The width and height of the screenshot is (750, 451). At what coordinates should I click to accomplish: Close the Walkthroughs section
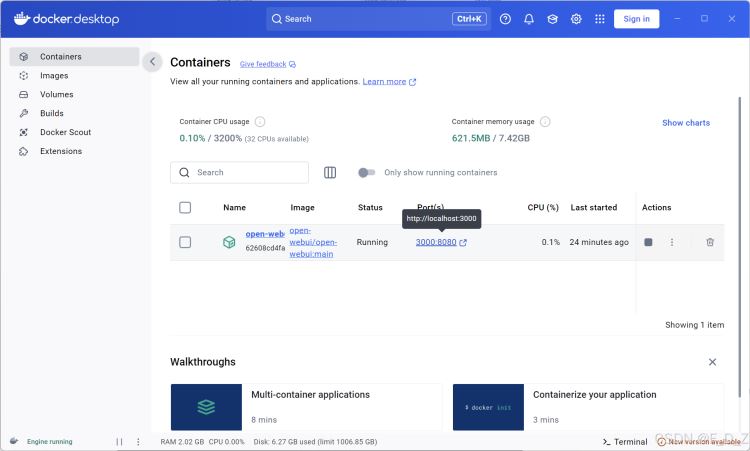[x=712, y=362]
